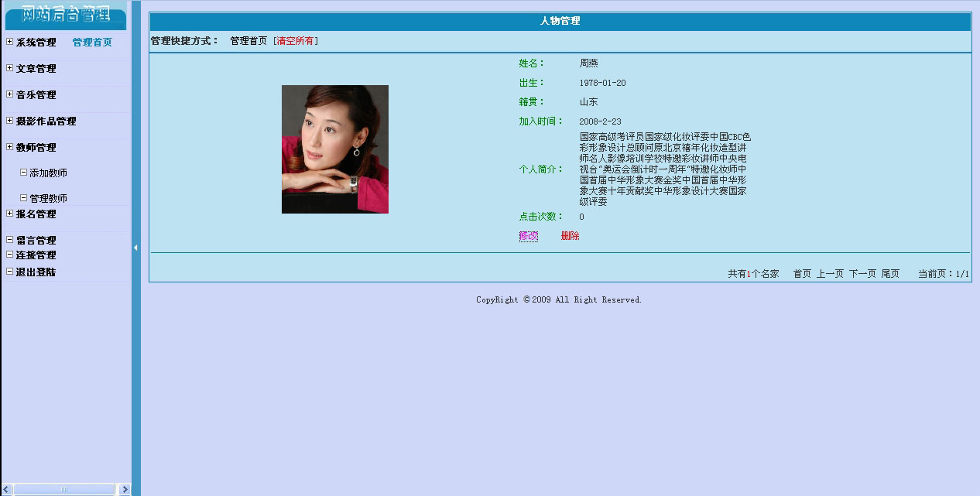Click 修改 to edit Zhou Yan's profile

point(527,235)
